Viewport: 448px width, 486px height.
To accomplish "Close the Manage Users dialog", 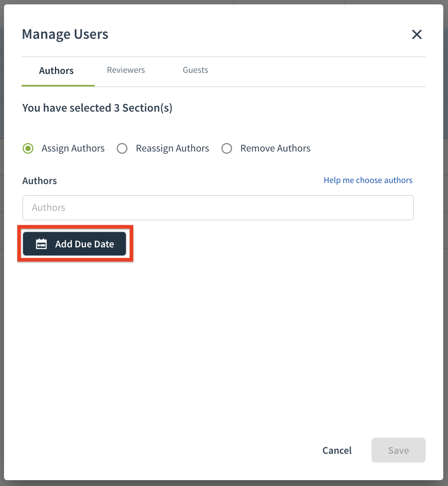I will pos(417,34).
